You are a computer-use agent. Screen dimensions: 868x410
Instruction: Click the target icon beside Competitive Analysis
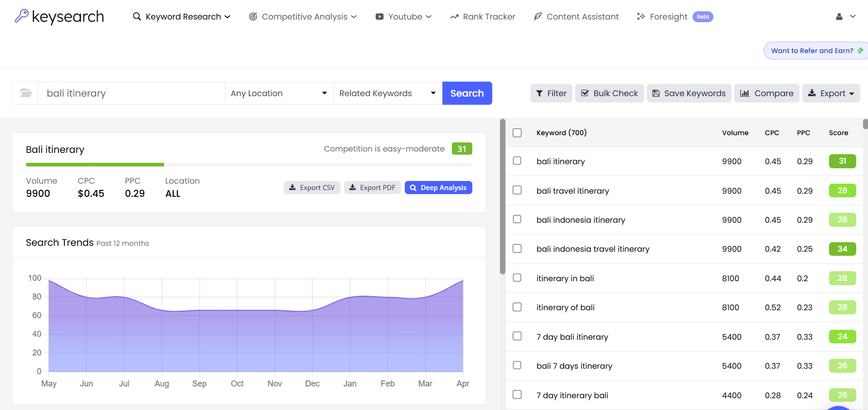[x=253, y=16]
